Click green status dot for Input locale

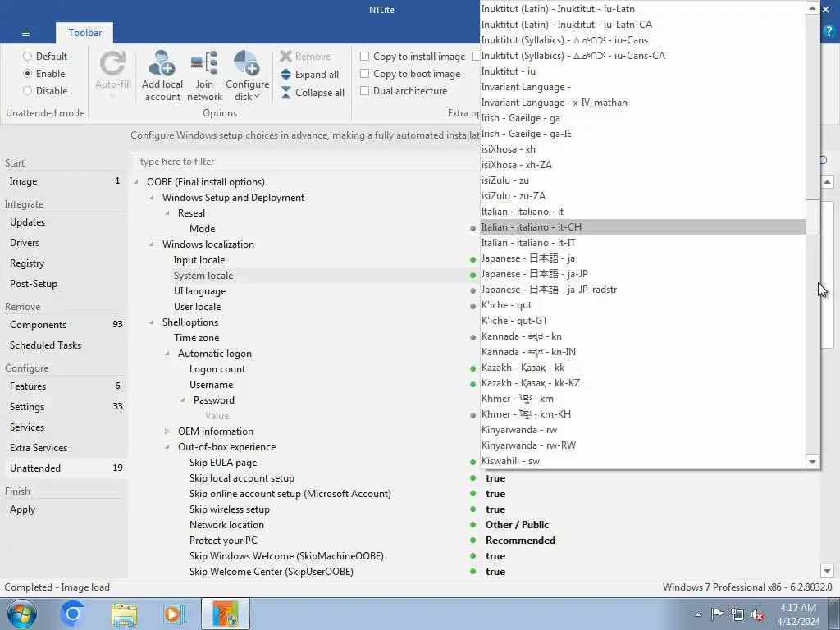pyautogui.click(x=472, y=260)
